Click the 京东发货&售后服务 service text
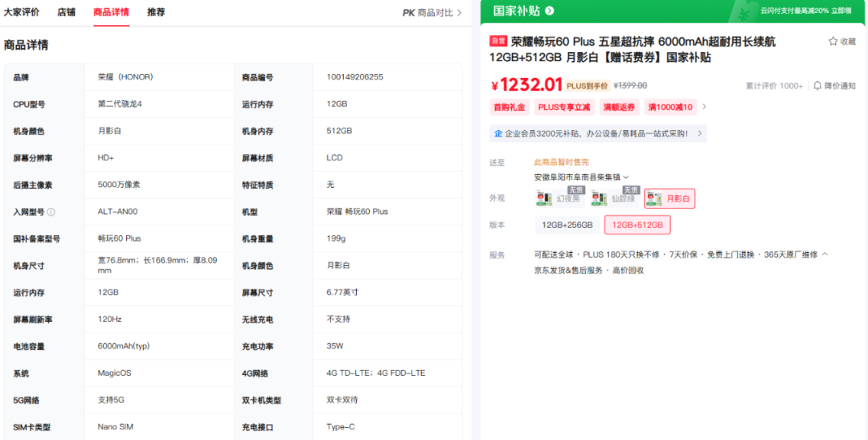The height and width of the screenshot is (440, 868). pos(568,271)
